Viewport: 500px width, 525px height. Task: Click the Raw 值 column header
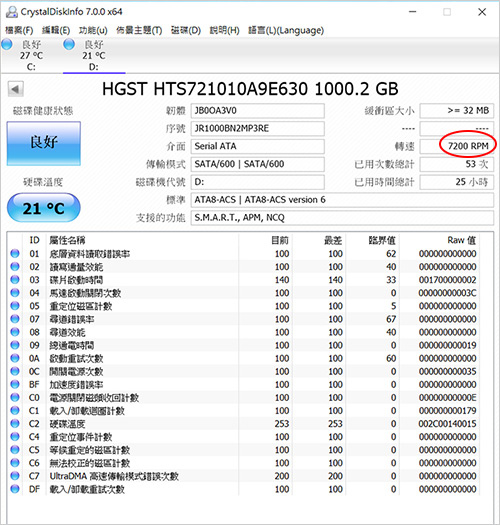(461, 240)
